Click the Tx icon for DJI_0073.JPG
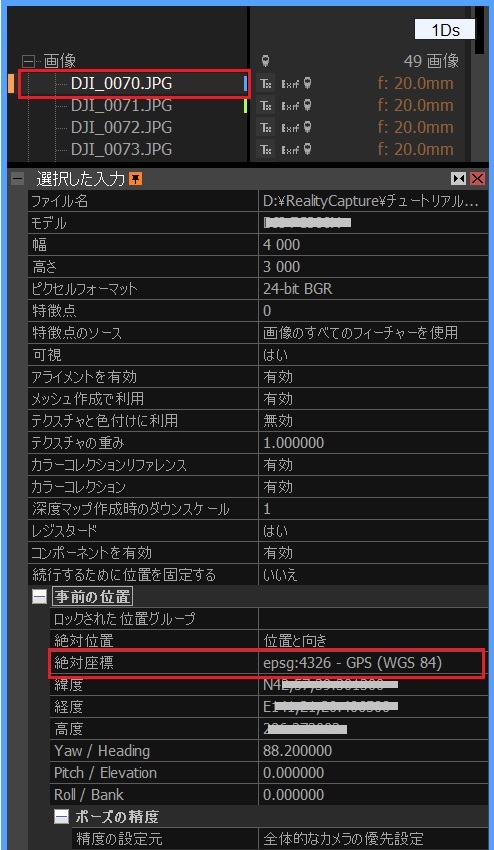494x850 pixels. pyautogui.click(x=266, y=149)
